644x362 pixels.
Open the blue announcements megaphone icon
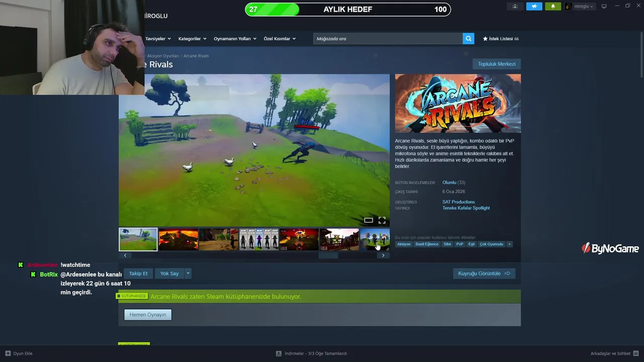(x=534, y=7)
